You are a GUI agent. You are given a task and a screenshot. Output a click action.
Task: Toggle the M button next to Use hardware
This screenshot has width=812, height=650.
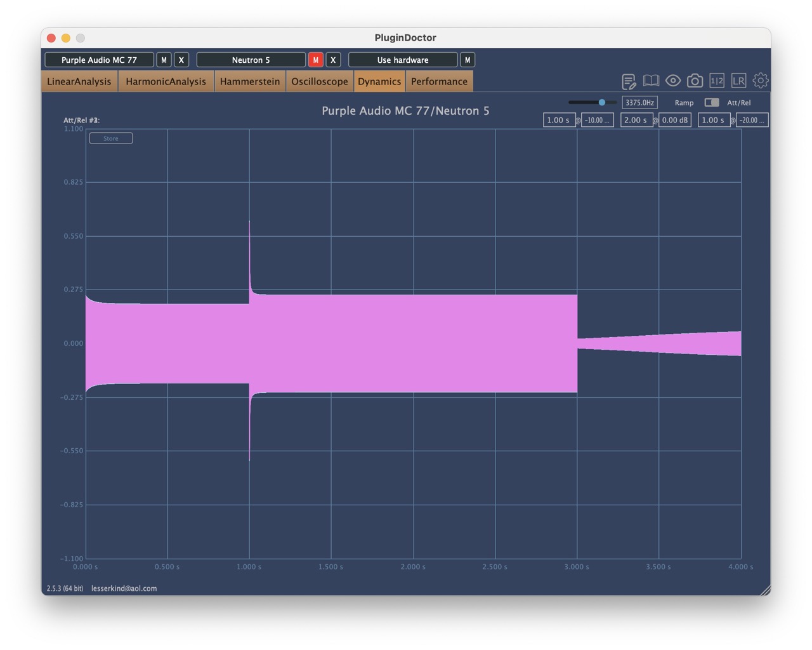(467, 60)
